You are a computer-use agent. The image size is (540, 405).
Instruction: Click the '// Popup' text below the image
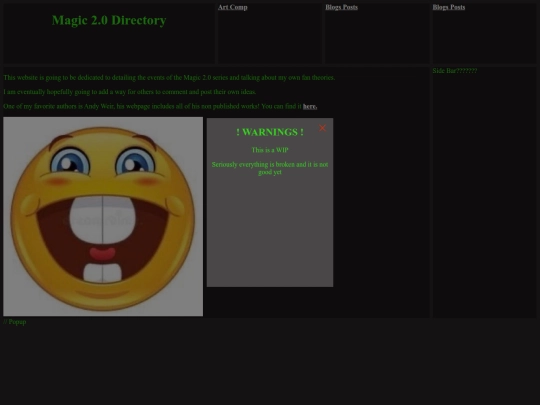pyautogui.click(x=15, y=322)
